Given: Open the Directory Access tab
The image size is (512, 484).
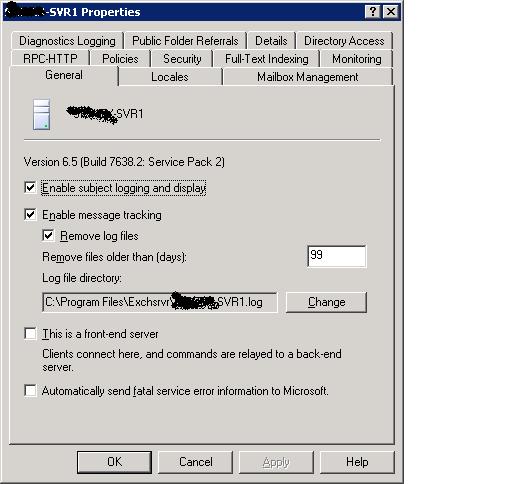Looking at the screenshot, I should (x=344, y=41).
